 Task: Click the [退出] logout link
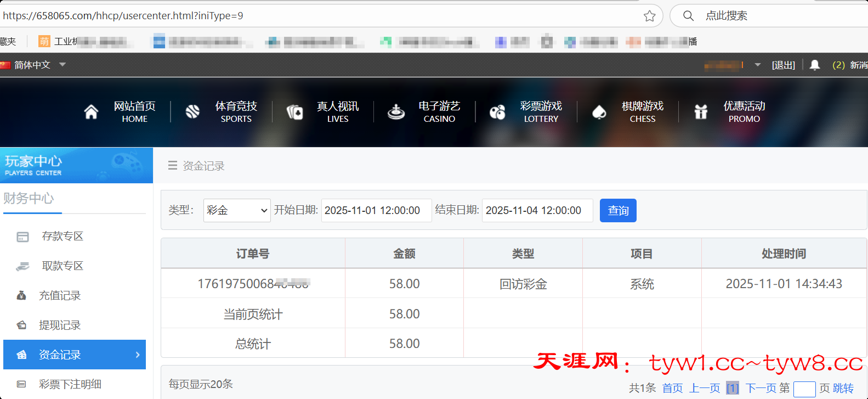[783, 65]
